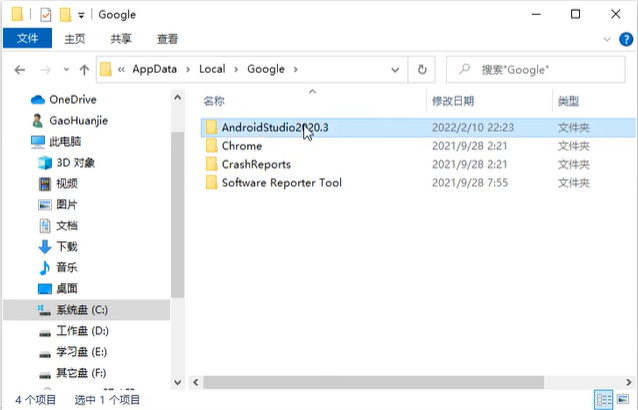Switch to the 共享 ribbon tab
This screenshot has width=638, height=410.
[x=121, y=39]
